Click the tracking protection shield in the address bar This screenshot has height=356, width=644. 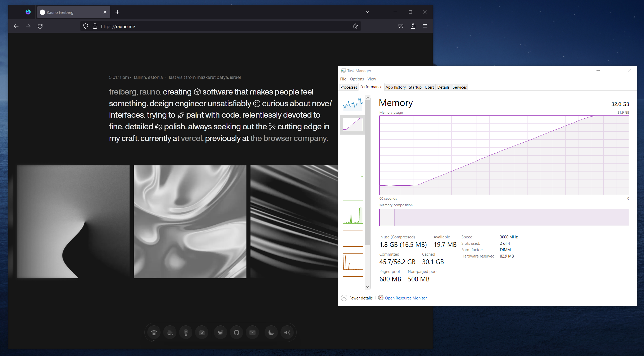click(85, 26)
